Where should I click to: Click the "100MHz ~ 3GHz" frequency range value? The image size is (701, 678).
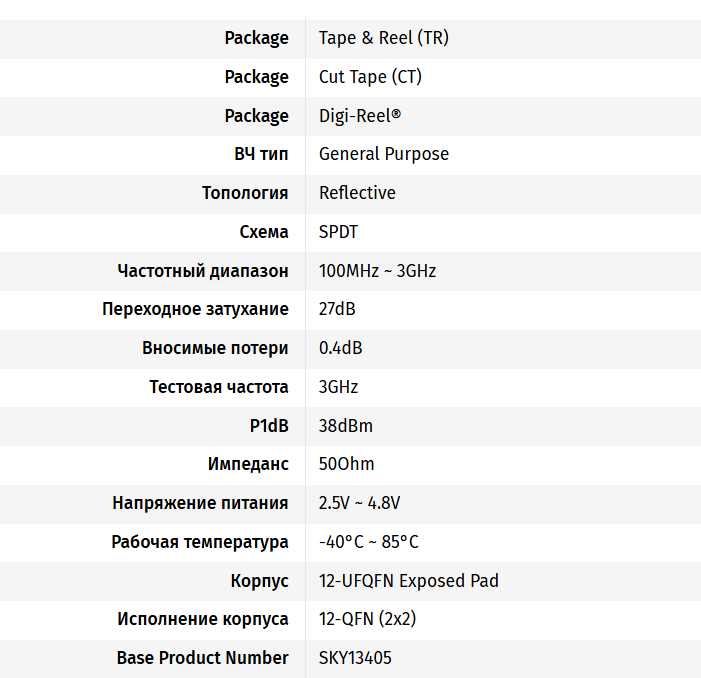click(x=377, y=271)
